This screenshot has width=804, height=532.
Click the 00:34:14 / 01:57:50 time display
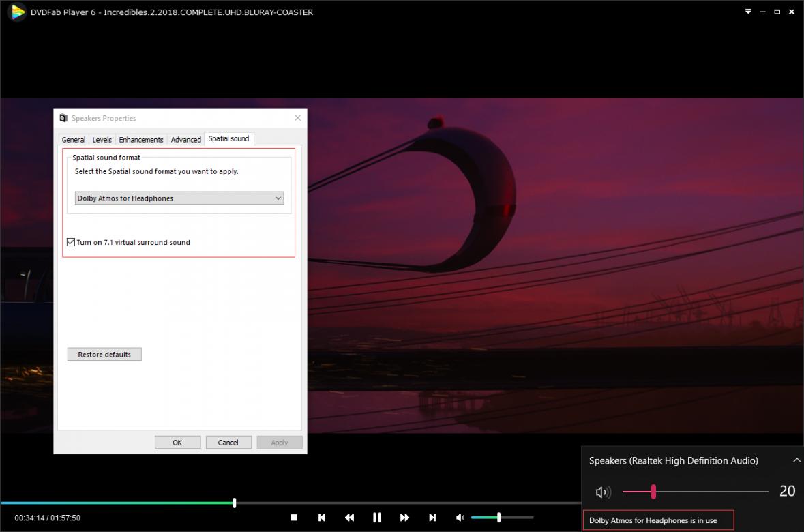47,518
